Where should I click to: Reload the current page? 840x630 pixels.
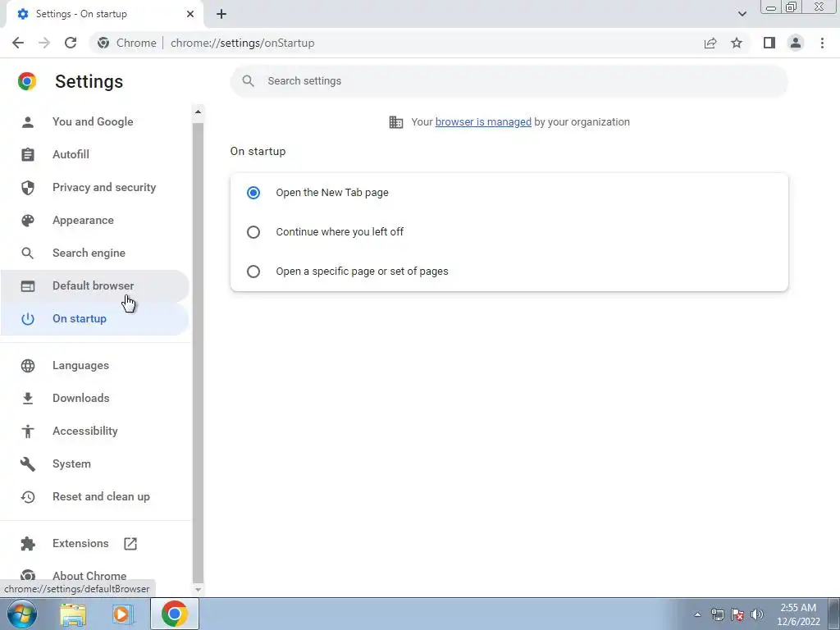(71, 43)
